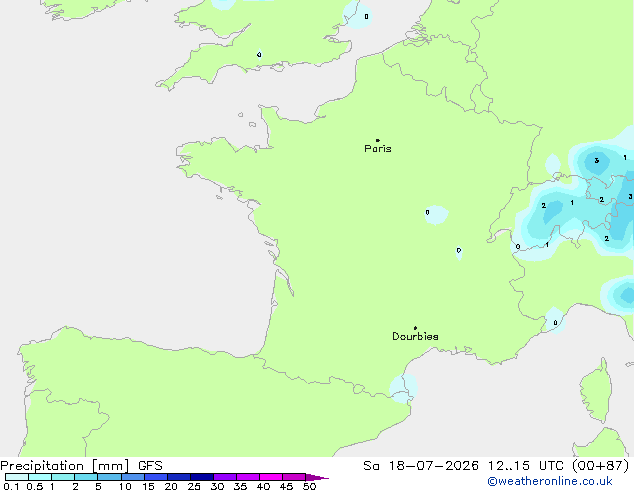The height and width of the screenshot is (490, 634).
Task: Click the '0' value on the North Sea rain patch
Action: [x=366, y=17]
